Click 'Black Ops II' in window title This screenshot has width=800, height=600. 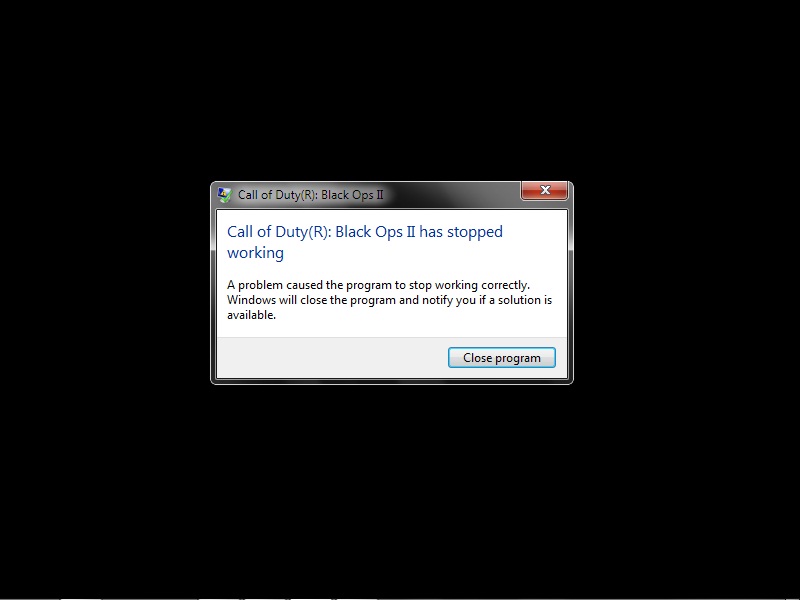point(352,195)
